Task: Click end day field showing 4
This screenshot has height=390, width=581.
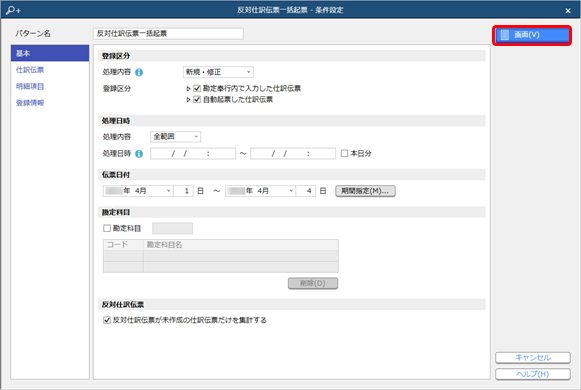Action: coord(306,191)
